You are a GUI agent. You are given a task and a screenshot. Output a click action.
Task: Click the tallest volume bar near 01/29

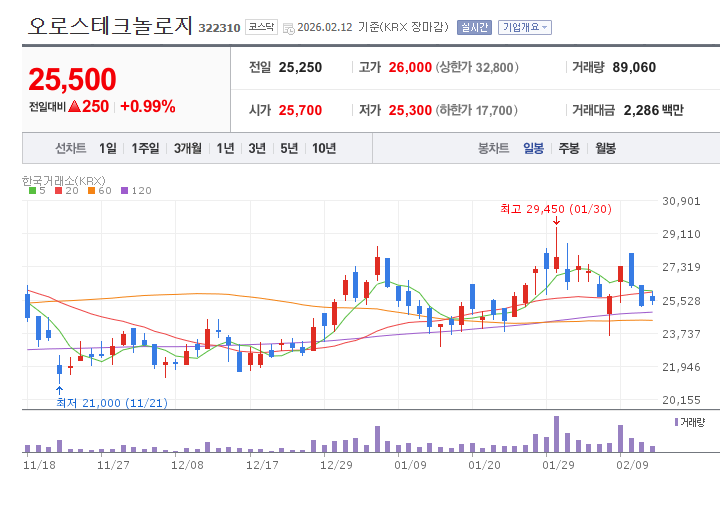(557, 434)
